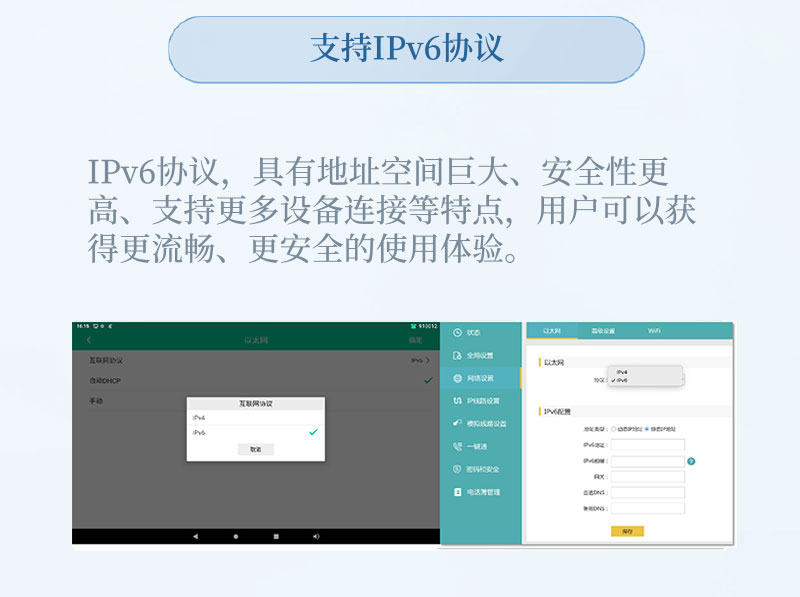Screen dimensions: 800x597
Task: Switch to the 高级设置 tab
Action: click(603, 331)
